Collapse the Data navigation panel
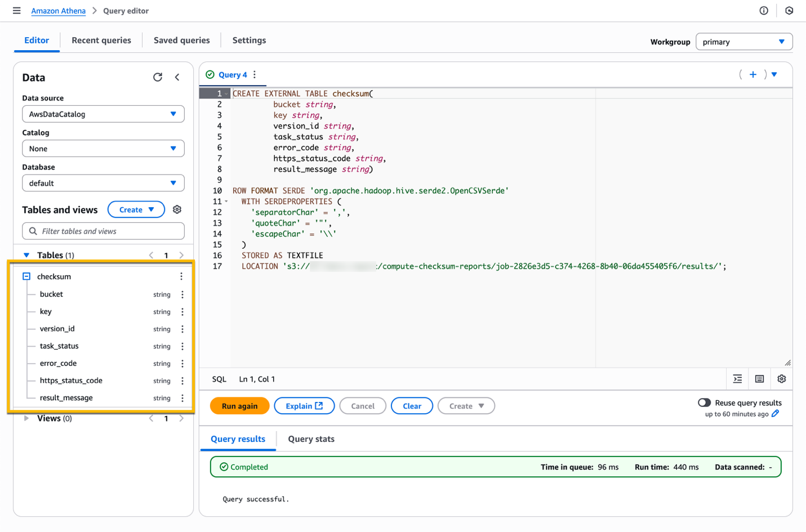806x532 pixels. [177, 77]
